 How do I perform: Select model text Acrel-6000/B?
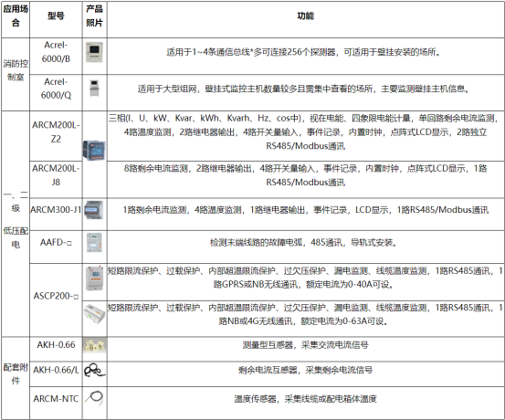tap(56, 52)
